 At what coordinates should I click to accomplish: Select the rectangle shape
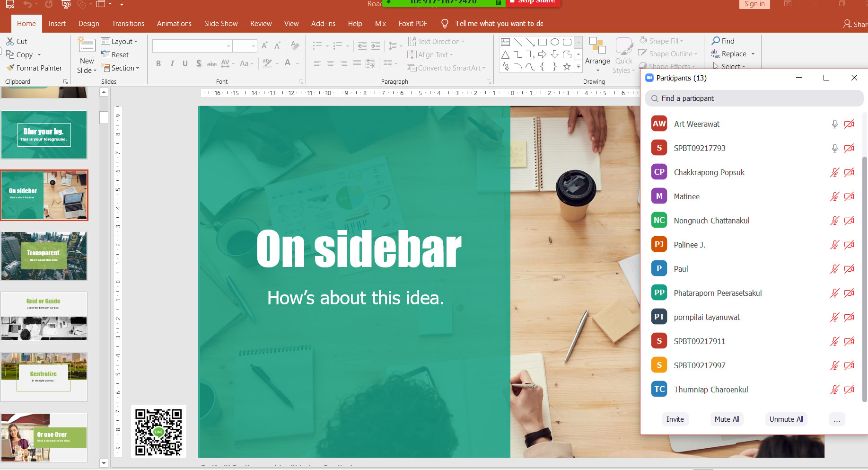(x=543, y=42)
